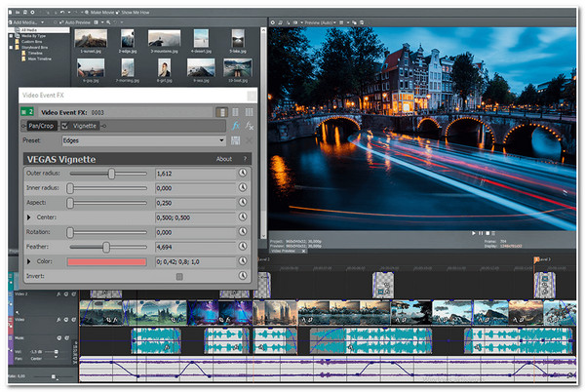Click the animate clock icon for Invert

[x=243, y=276]
